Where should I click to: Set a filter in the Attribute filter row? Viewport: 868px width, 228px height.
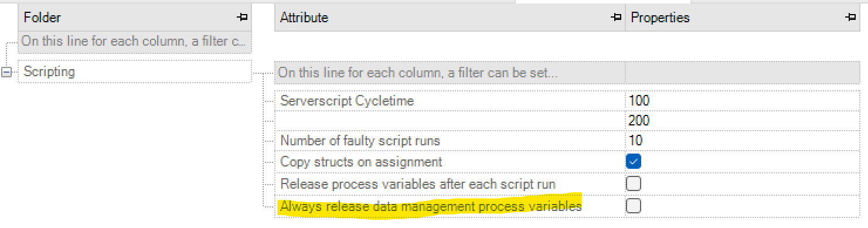[x=450, y=73]
